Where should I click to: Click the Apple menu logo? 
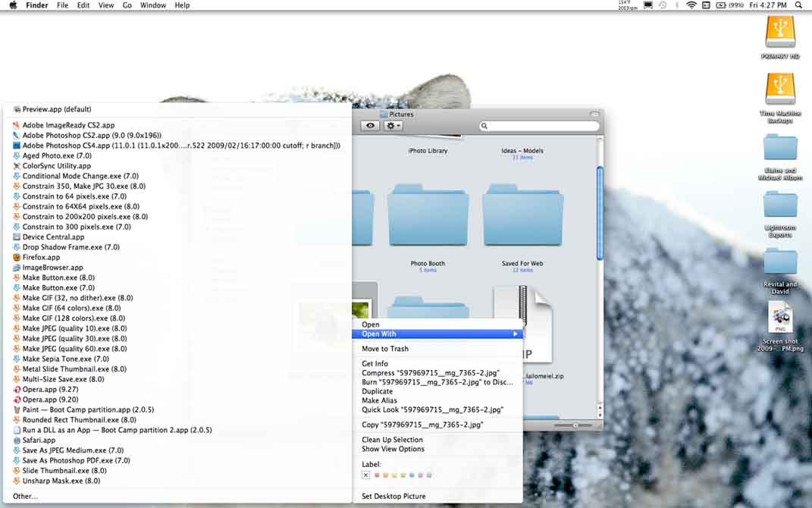(x=13, y=5)
